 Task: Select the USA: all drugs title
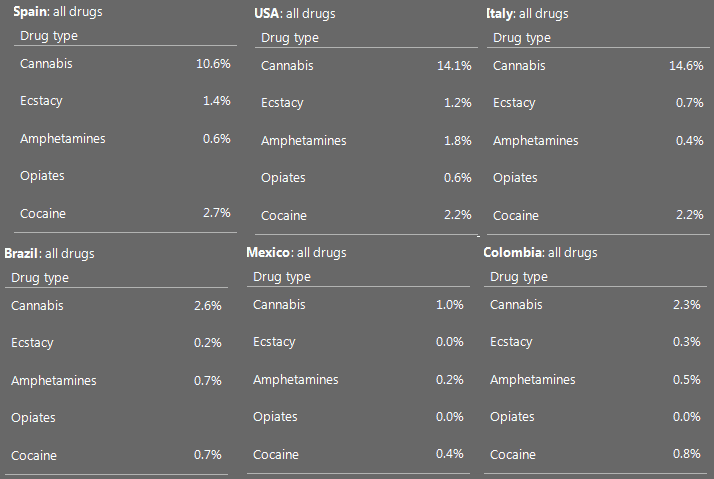[295, 14]
